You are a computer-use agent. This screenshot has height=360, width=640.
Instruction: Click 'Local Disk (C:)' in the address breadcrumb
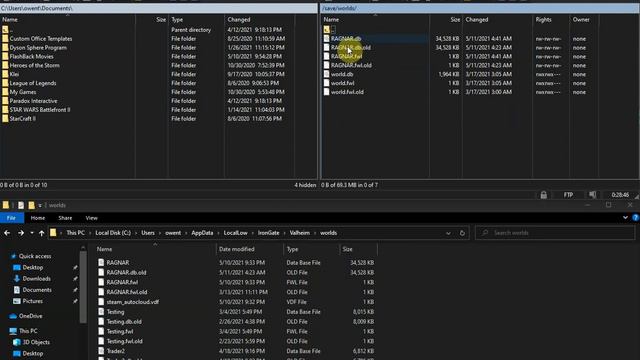[113, 233]
